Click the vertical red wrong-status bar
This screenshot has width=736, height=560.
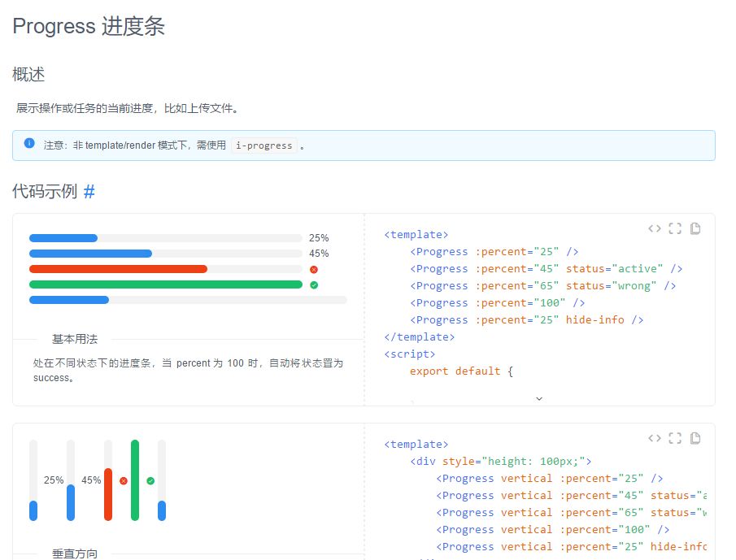pos(108,480)
